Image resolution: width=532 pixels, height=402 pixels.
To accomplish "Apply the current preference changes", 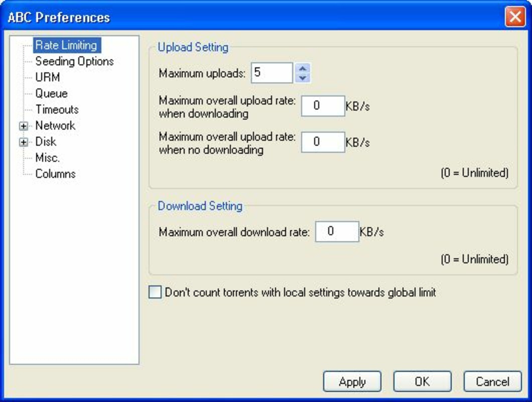I will tap(352, 381).
